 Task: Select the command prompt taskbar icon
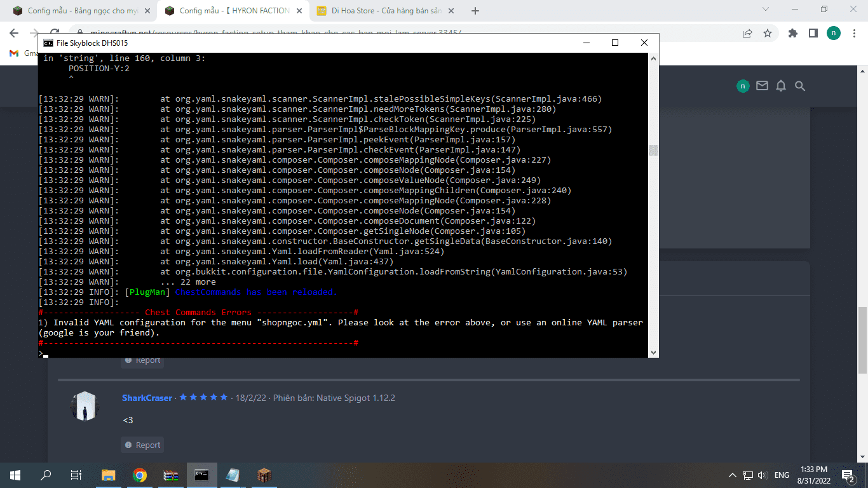(x=202, y=475)
